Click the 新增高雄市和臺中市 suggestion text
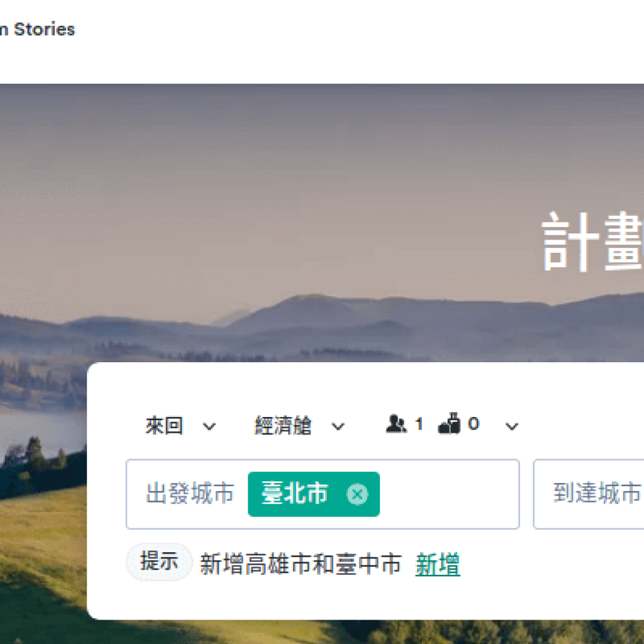 tap(300, 564)
